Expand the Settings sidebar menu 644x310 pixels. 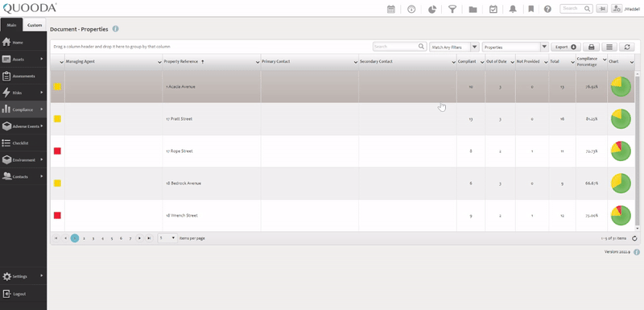coord(42,276)
